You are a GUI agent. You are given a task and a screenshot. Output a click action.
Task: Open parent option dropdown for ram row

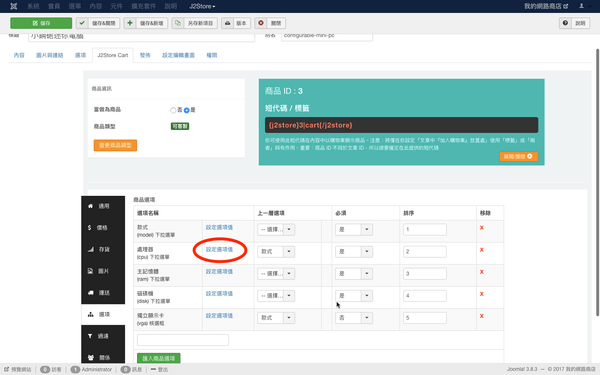click(276, 274)
